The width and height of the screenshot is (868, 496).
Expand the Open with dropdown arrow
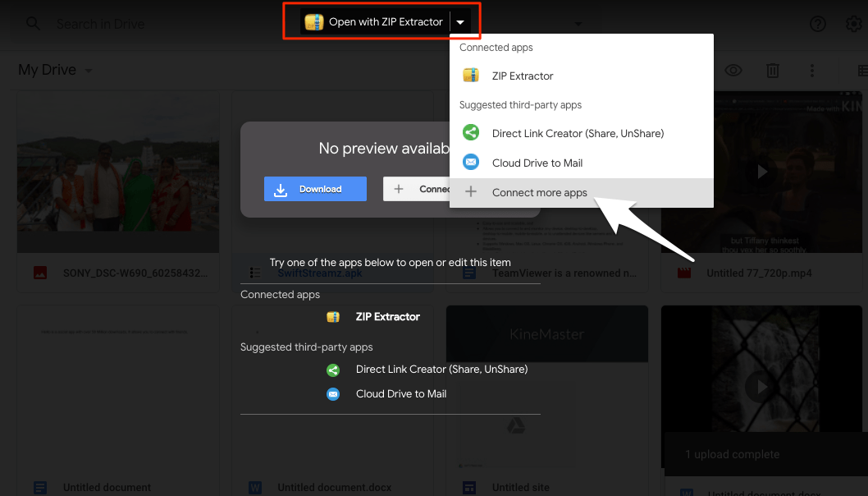click(460, 22)
